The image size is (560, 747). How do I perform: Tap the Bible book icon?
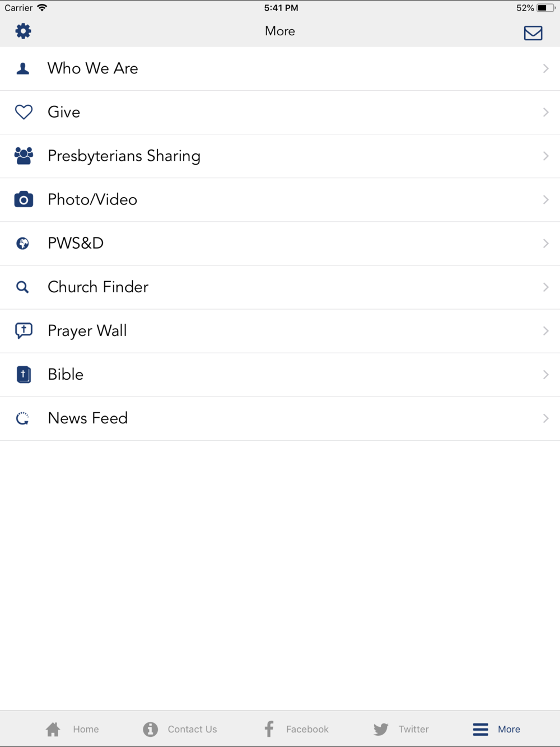click(24, 375)
